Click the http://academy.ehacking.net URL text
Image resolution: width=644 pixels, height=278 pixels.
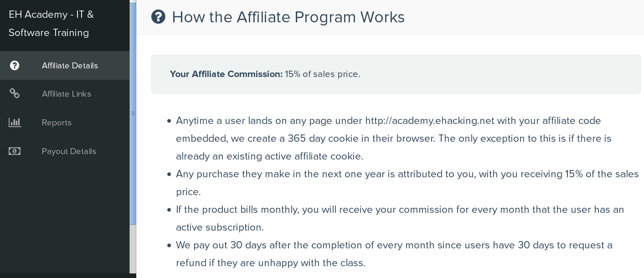tap(429, 121)
